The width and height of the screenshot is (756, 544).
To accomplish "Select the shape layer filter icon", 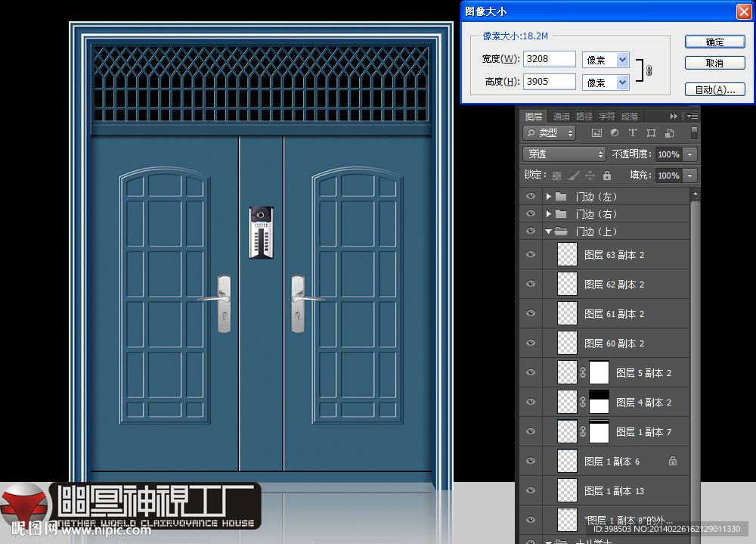I will click(x=651, y=132).
